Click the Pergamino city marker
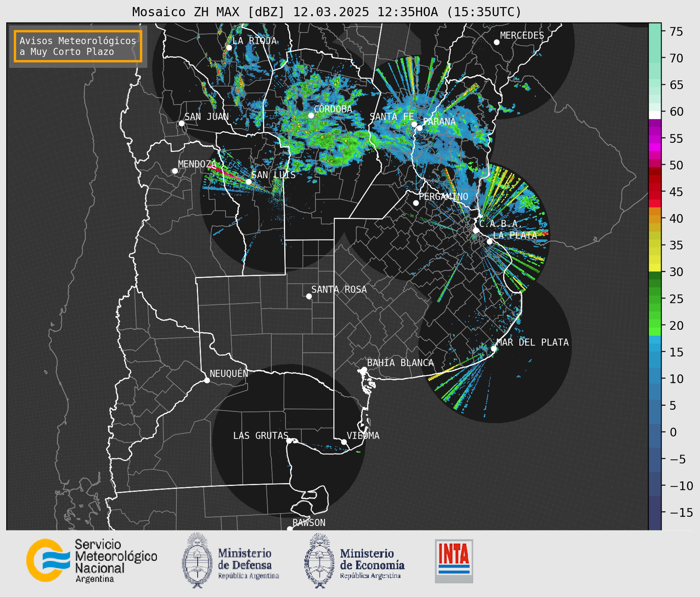The width and height of the screenshot is (700, 597). 416,203
